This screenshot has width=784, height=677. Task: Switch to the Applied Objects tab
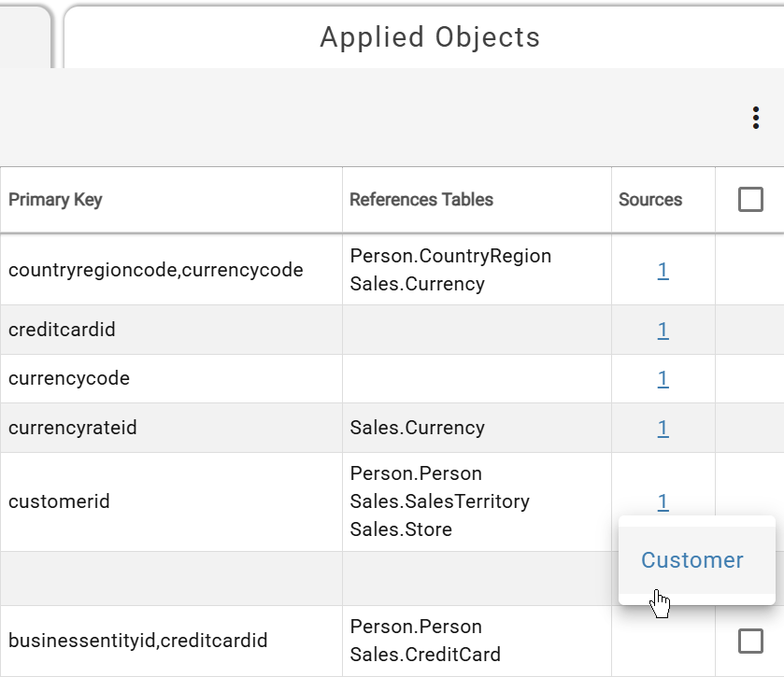click(x=430, y=37)
